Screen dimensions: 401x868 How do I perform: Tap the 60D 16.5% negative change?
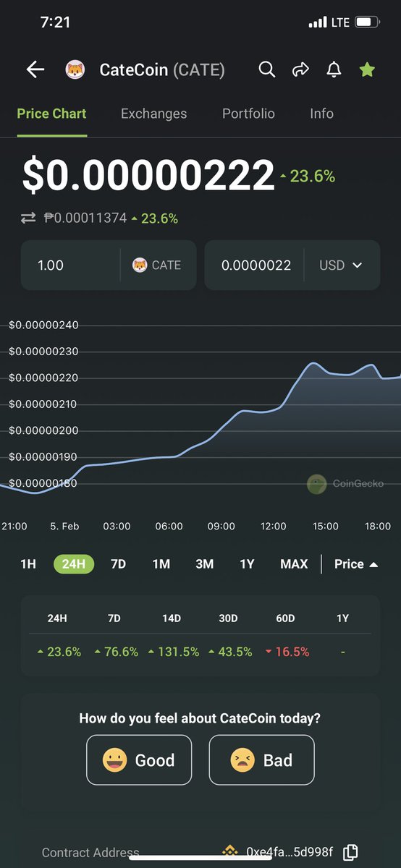pos(287,652)
